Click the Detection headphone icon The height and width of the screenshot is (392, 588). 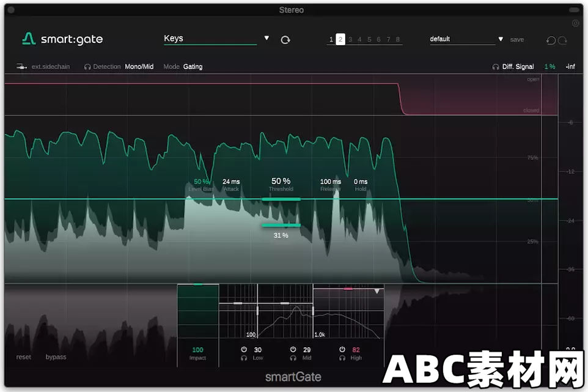click(x=87, y=66)
